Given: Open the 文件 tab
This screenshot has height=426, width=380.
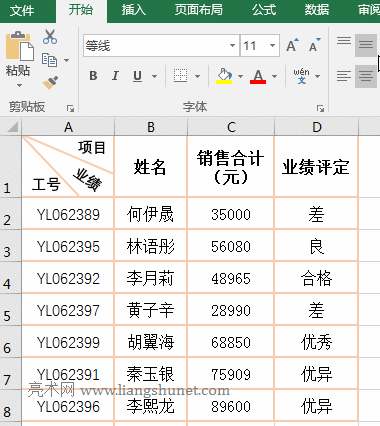Looking at the screenshot, I should point(22,10).
